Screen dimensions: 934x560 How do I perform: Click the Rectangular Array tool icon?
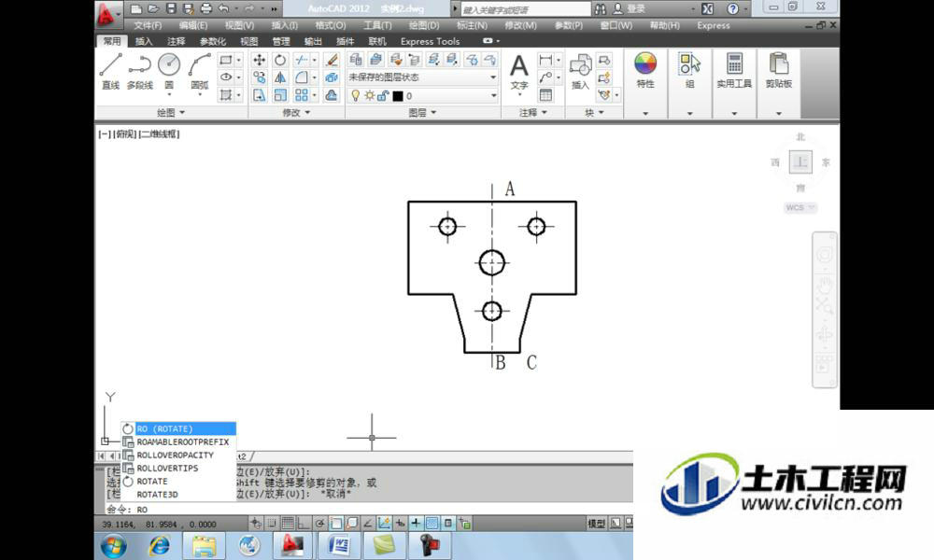(302, 95)
